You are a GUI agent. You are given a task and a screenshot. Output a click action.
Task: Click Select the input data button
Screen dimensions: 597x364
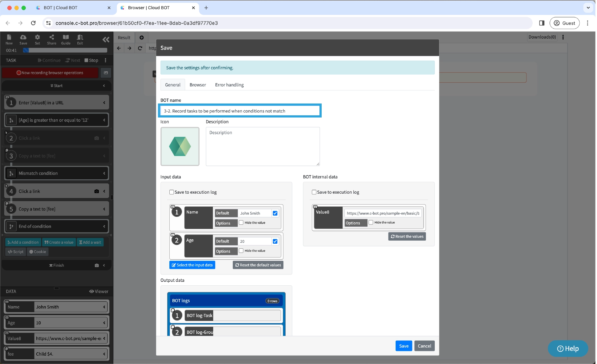(x=192, y=265)
